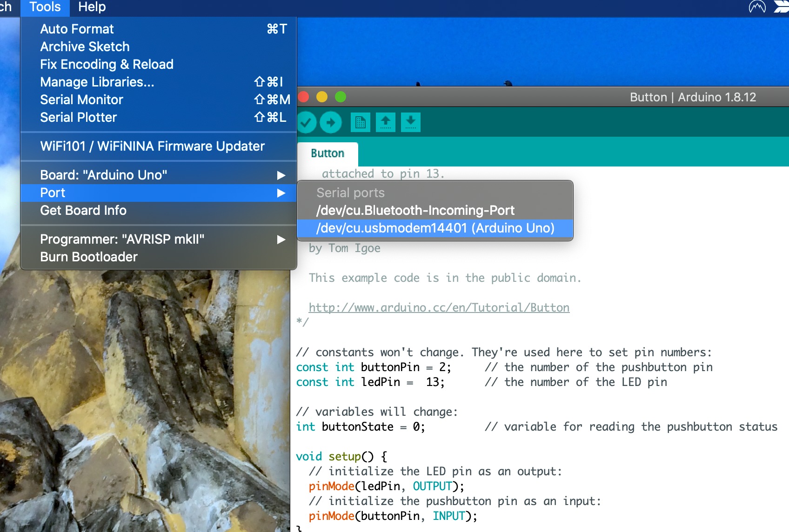The height and width of the screenshot is (532, 789).
Task: Click the Open sketch up-arrow icon
Action: coord(385,123)
